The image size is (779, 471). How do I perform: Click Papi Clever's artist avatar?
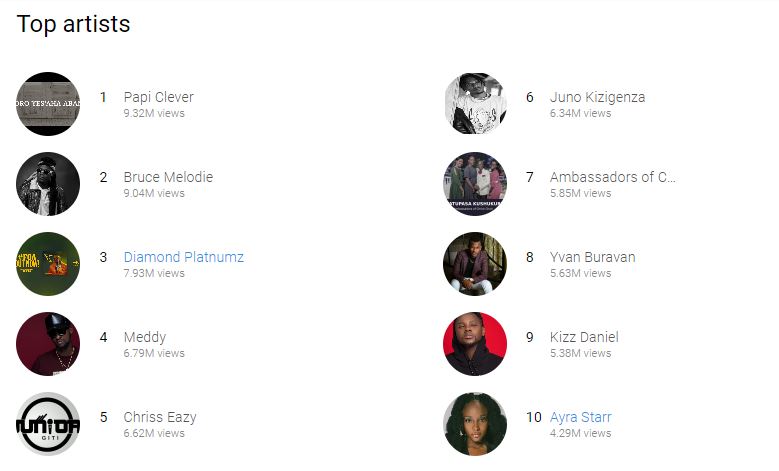point(48,104)
